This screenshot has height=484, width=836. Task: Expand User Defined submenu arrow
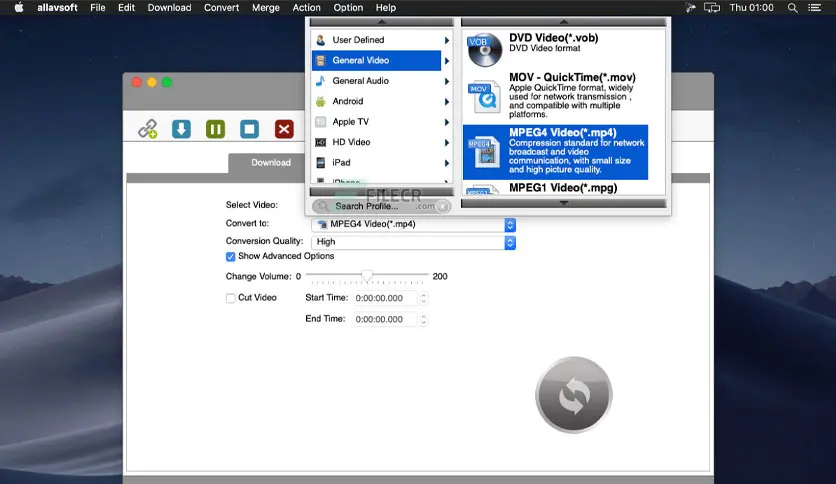point(447,40)
